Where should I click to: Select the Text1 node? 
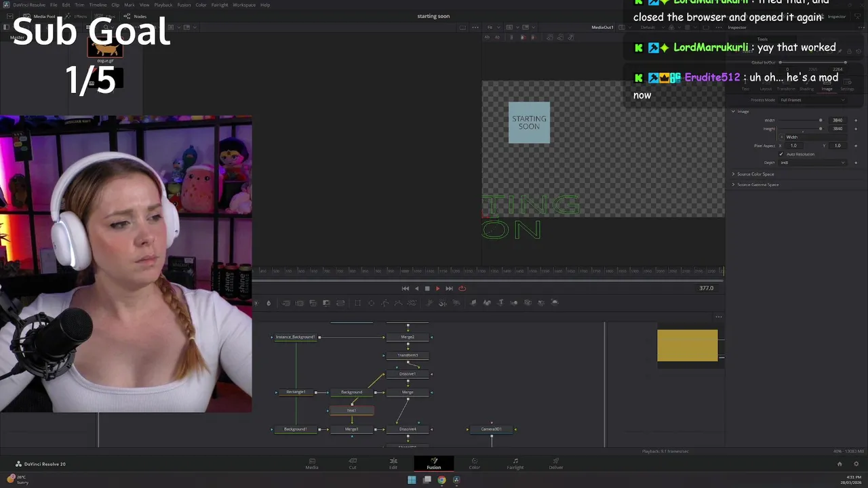(351, 411)
